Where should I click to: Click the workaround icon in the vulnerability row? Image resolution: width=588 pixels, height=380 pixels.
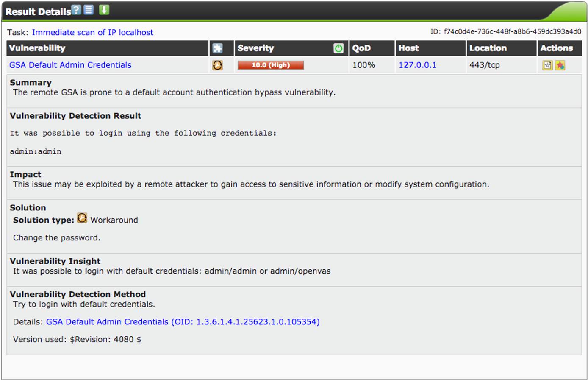point(218,65)
